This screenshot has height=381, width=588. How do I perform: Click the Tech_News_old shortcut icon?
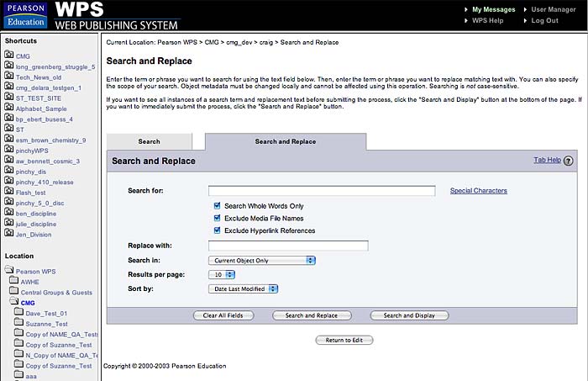(9, 76)
